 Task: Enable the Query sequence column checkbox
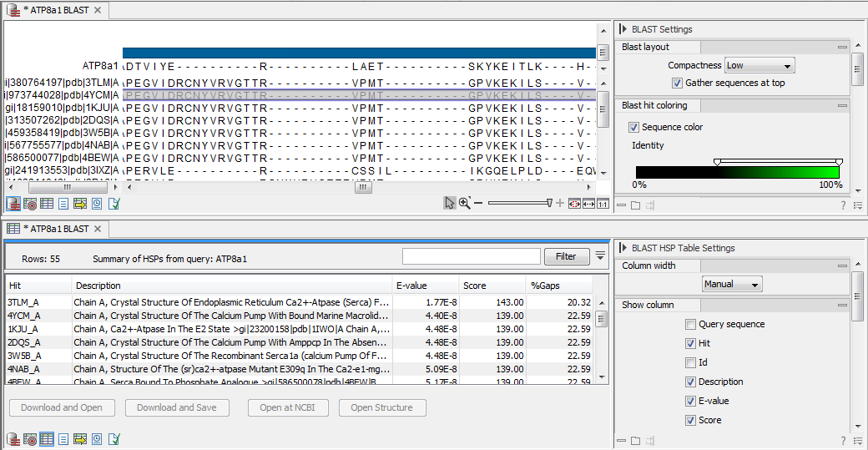click(x=690, y=325)
